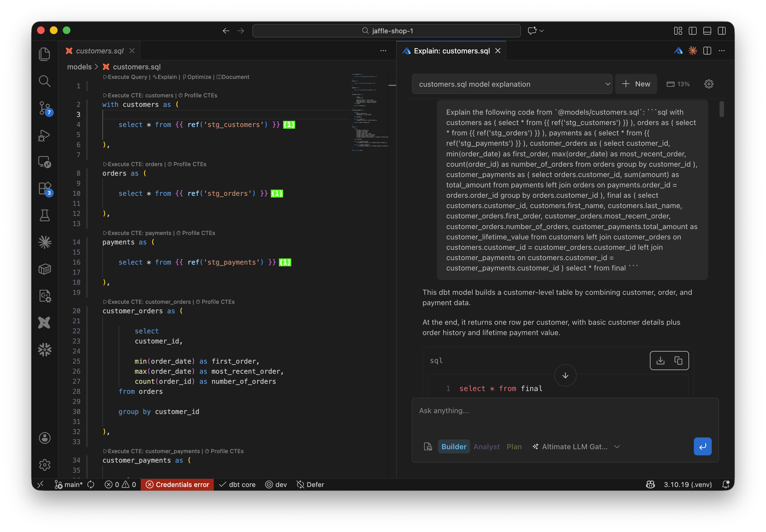Switch branch via main* in status bar

pos(69,484)
